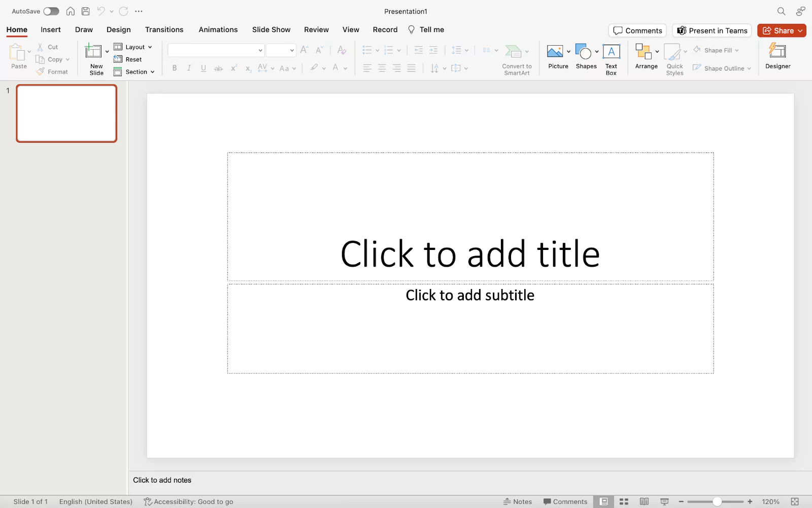Screen dimensions: 812x508
Task: Open the font size combo box
Action: click(281, 50)
